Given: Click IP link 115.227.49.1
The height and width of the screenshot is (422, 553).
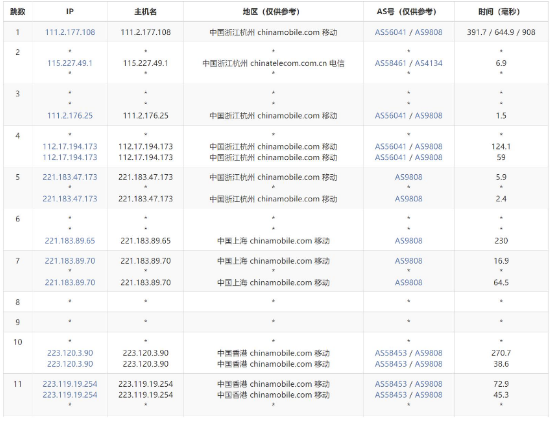Looking at the screenshot, I should [x=70, y=63].
